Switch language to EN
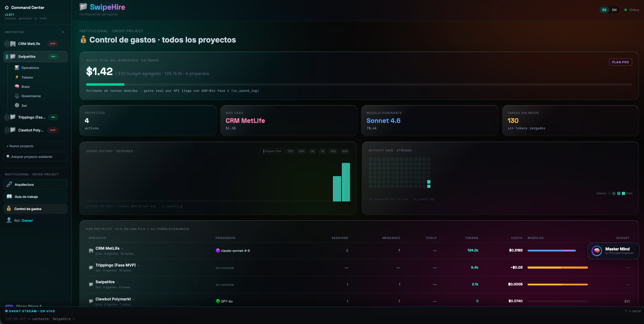Screen dimensions: 644x324 [614, 10]
